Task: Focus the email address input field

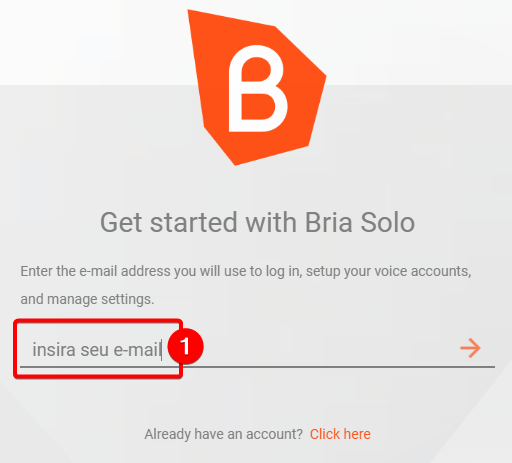Action: coord(257,349)
